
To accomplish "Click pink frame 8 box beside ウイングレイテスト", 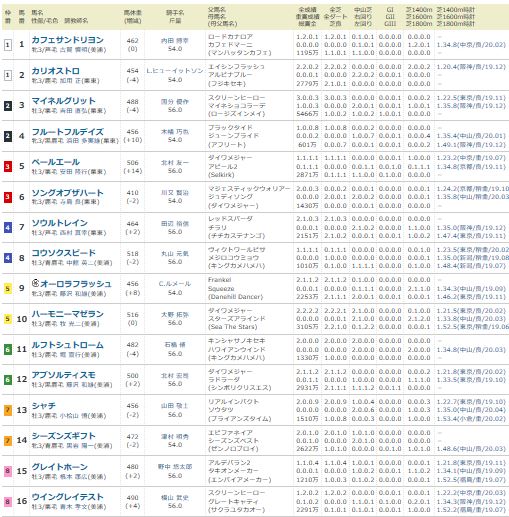I will (8, 501).
